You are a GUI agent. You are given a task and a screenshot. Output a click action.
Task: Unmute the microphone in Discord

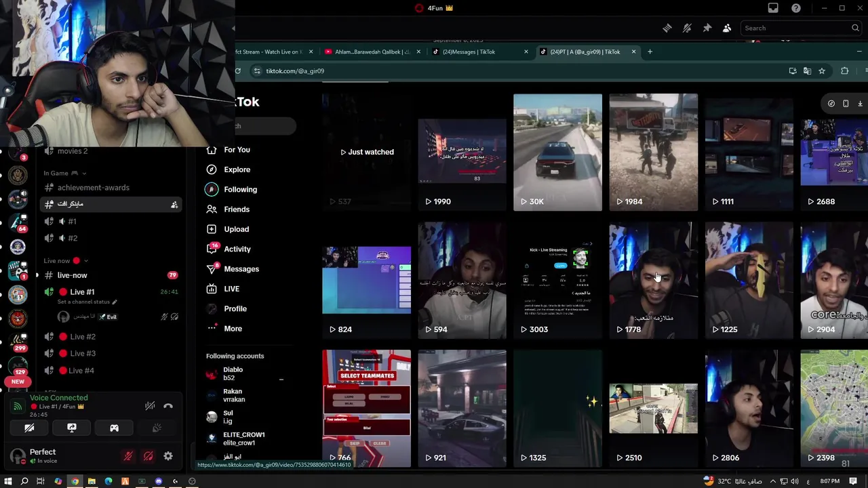click(128, 456)
